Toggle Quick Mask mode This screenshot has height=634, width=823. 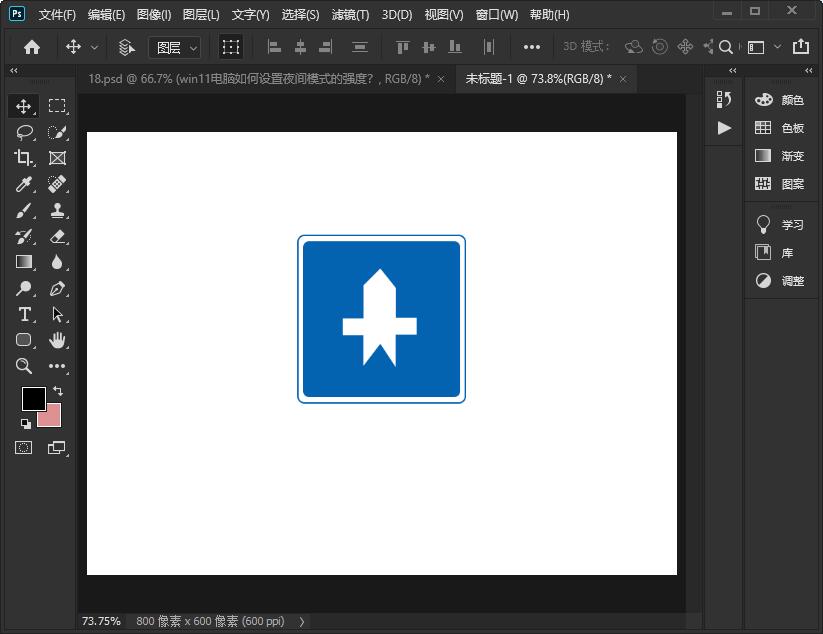click(x=24, y=448)
